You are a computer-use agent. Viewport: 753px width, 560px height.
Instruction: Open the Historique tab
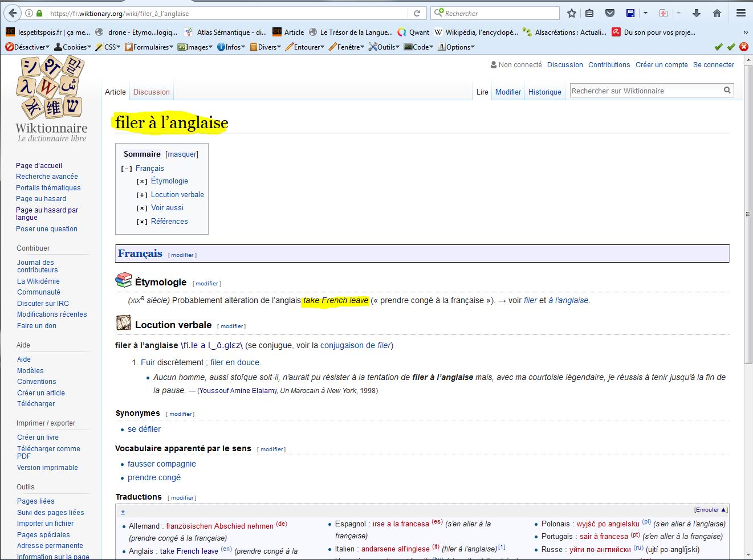tap(544, 92)
